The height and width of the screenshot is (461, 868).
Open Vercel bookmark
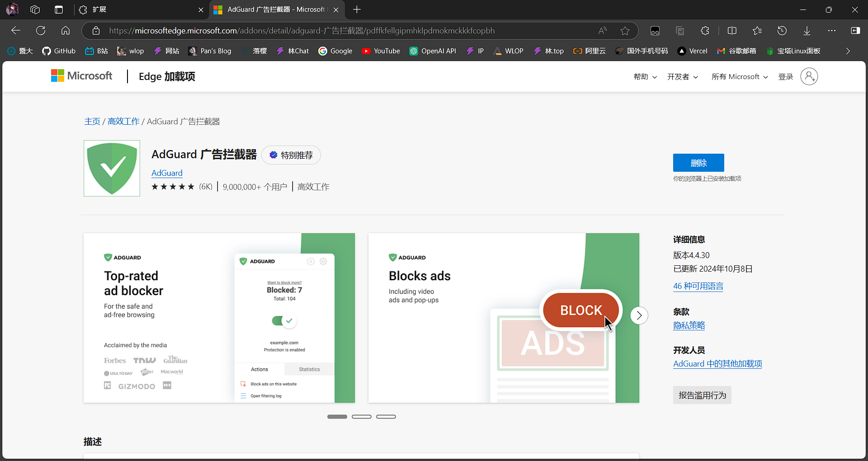coord(692,51)
